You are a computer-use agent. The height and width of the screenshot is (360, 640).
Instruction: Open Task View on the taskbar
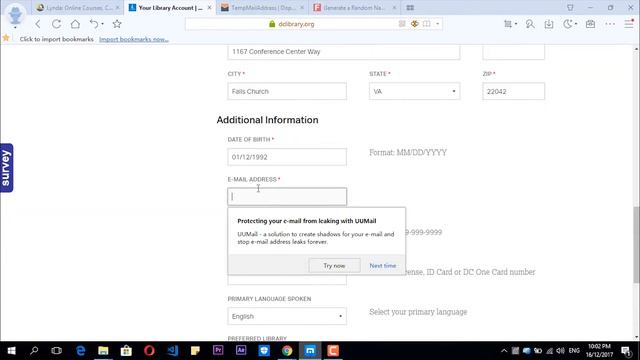(56, 351)
